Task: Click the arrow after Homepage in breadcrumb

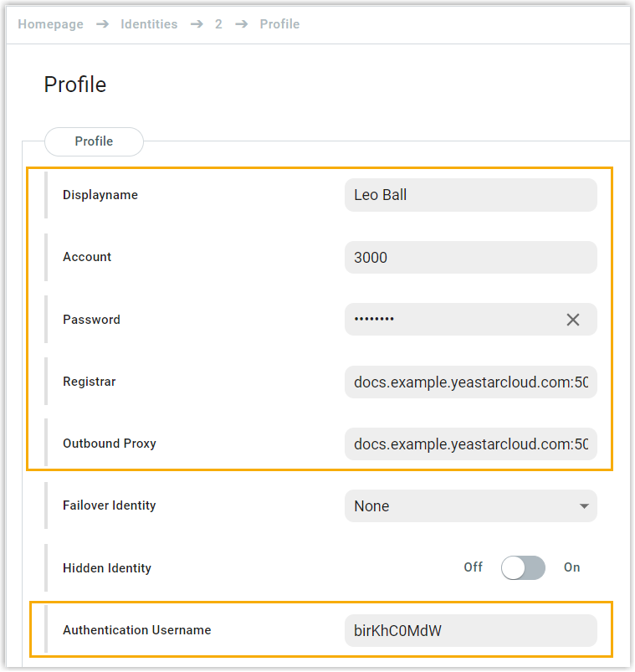Action: (x=102, y=24)
